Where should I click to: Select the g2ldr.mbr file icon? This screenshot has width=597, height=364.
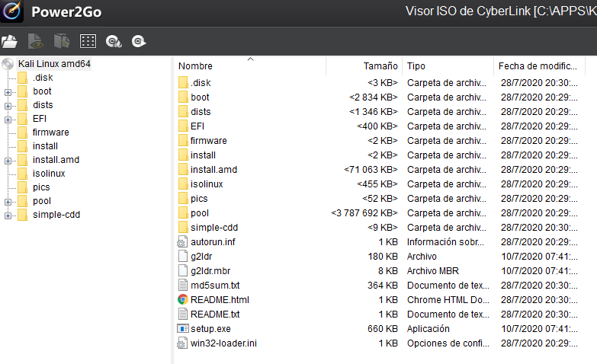coord(183,271)
